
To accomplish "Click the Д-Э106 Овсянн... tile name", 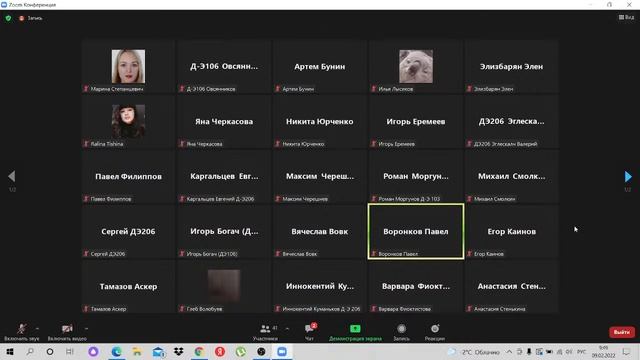I will coord(224,67).
